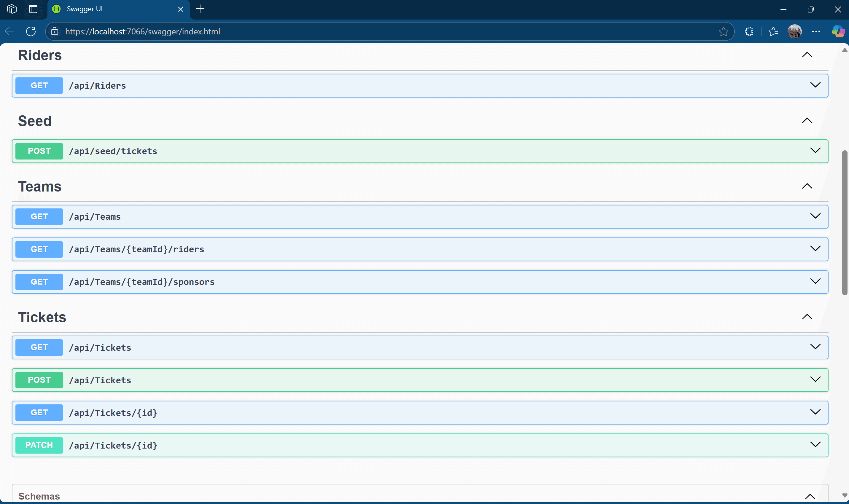Click POST badge for /api/seed/tickets
Screen dimensions: 849x504
[39, 151]
